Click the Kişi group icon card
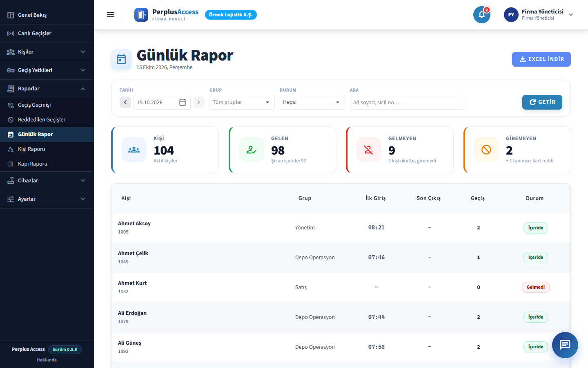 [134, 150]
